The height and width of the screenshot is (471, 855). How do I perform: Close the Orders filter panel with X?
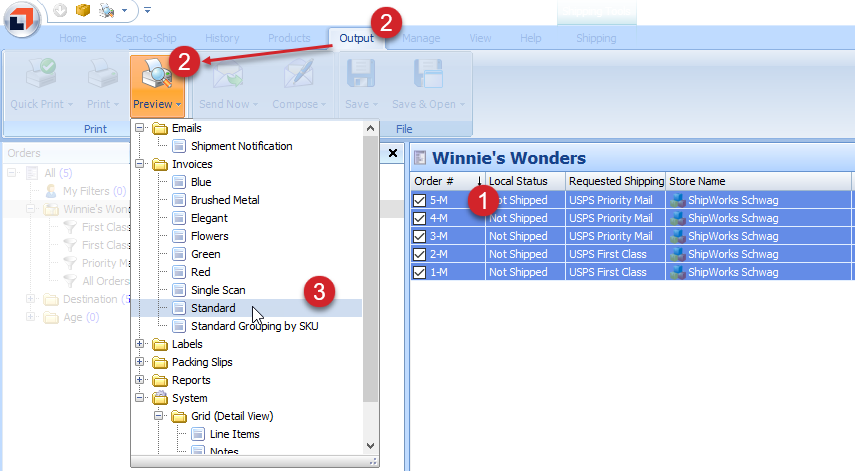(393, 153)
